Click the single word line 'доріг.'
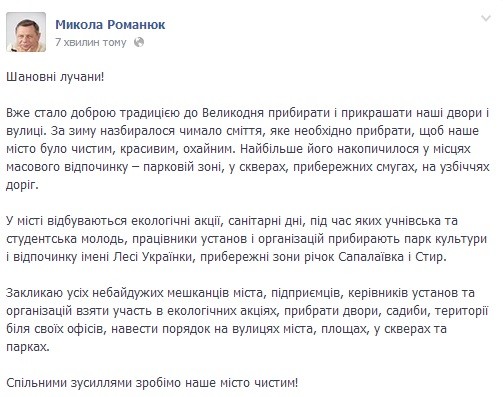 click(x=22, y=185)
